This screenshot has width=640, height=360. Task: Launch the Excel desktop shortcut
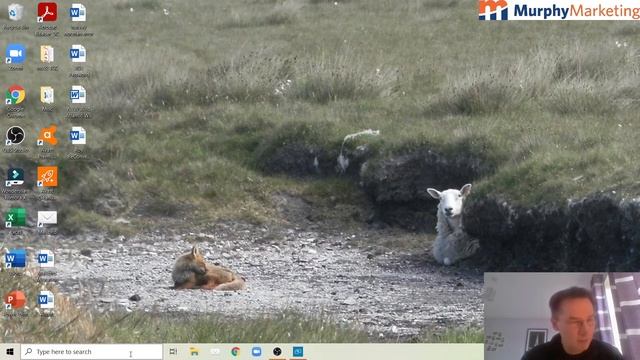click(16, 218)
